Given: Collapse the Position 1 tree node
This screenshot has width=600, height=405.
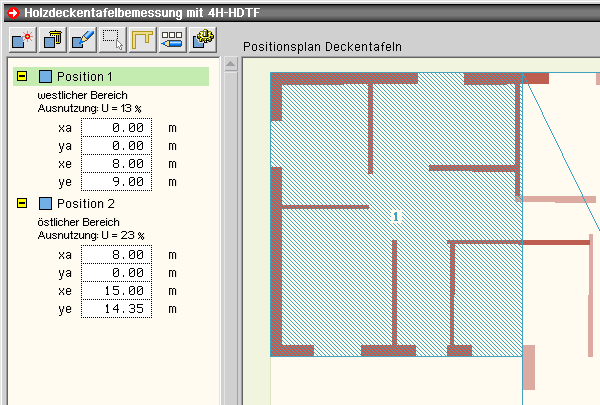Looking at the screenshot, I should (22, 77).
